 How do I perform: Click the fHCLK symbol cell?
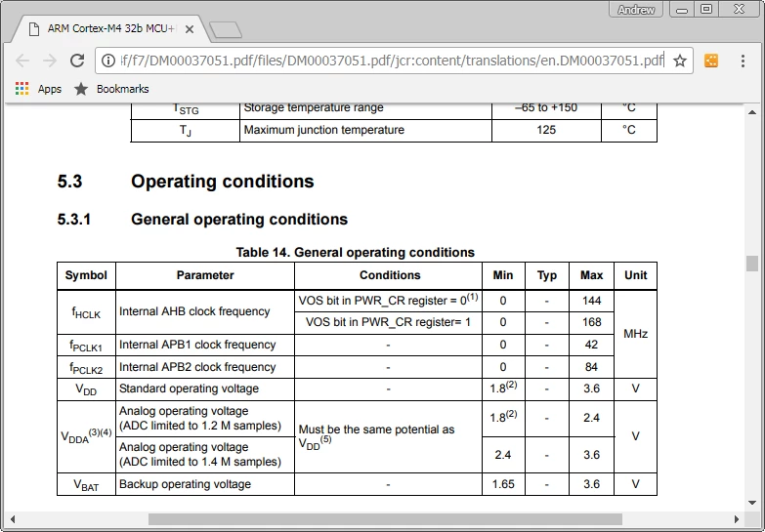point(86,312)
